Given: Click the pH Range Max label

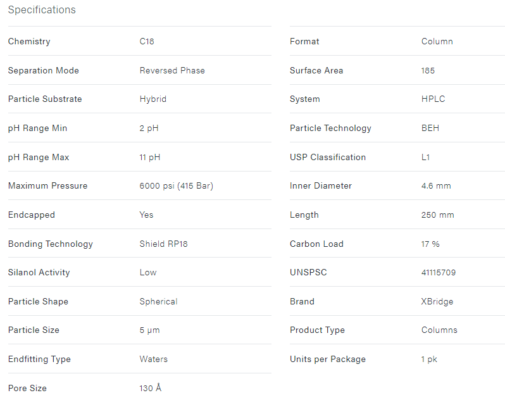Looking at the screenshot, I should click(38, 157).
